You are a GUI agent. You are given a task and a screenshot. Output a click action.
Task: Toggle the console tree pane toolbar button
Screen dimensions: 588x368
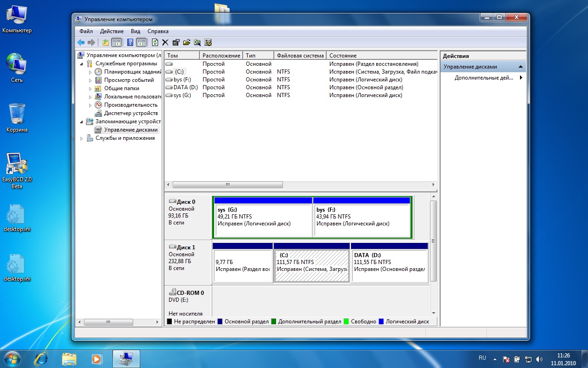pos(117,42)
